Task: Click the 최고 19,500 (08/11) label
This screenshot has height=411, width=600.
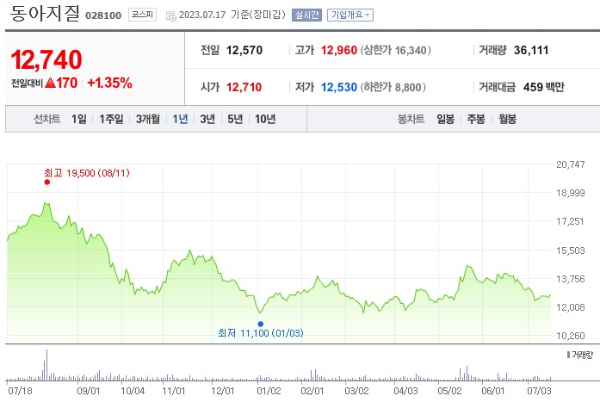Action: (86, 173)
